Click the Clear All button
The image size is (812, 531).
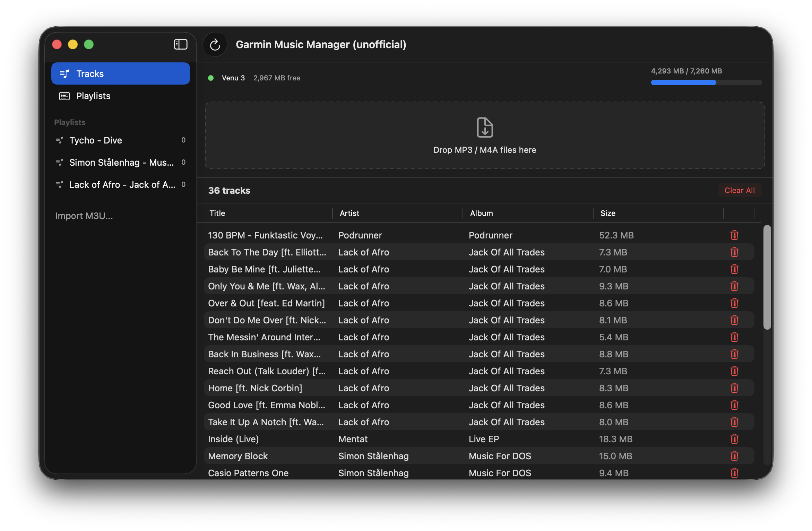pyautogui.click(x=739, y=190)
